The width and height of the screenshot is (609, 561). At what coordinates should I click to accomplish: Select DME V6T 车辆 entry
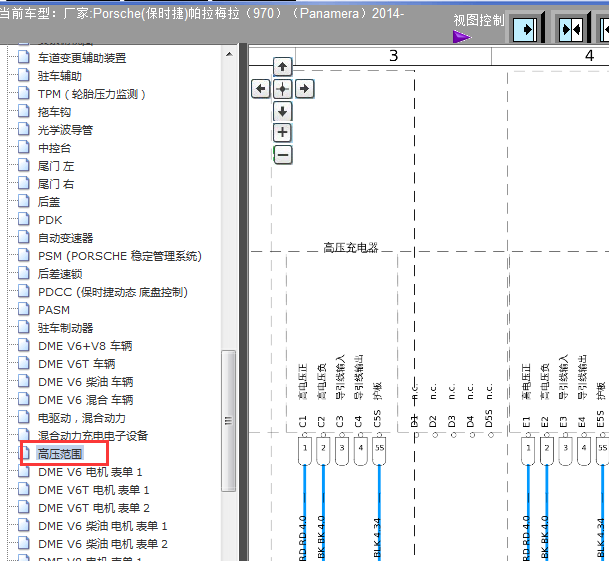77,364
